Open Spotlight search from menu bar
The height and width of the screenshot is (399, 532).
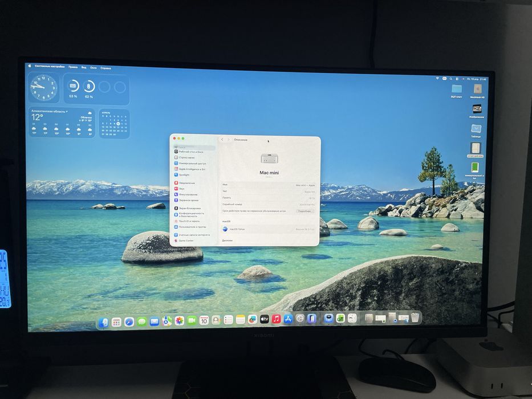click(x=451, y=79)
